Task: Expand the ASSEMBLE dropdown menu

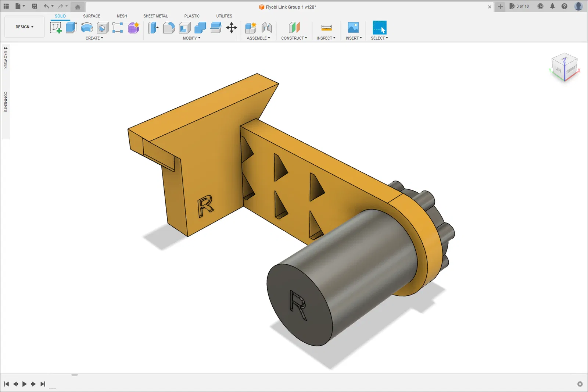Action: [x=258, y=38]
